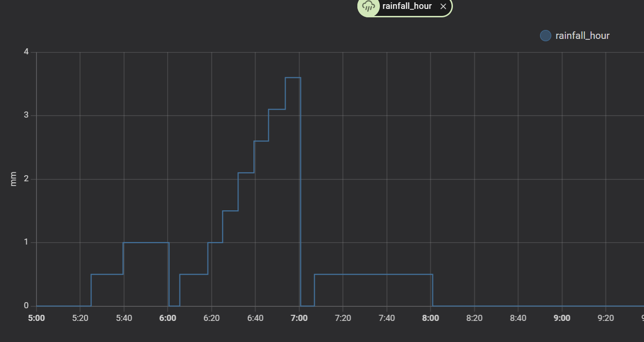
Task: Click the rain cloud icon on the chip
Action: point(368,7)
